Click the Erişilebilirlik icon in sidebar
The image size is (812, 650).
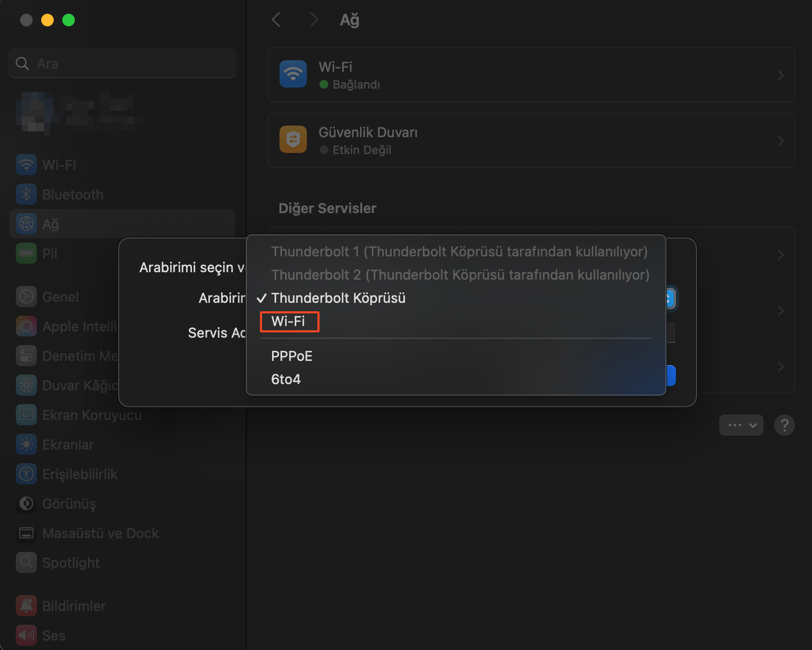[26, 474]
